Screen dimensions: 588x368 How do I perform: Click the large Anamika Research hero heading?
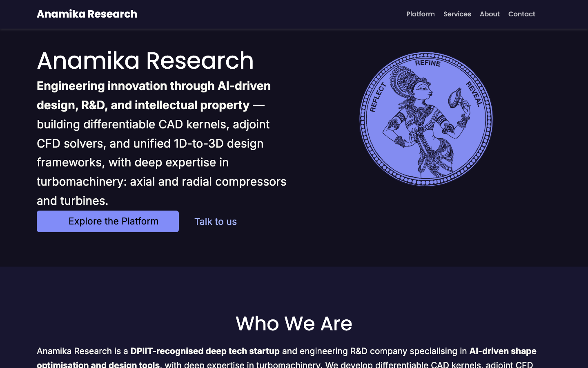tap(145, 61)
